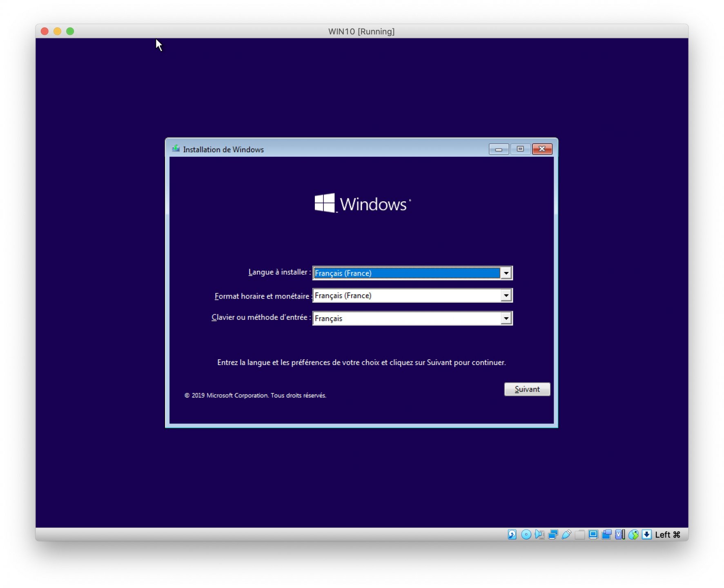Click the Suivant button
Image resolution: width=724 pixels, height=588 pixels.
point(527,389)
